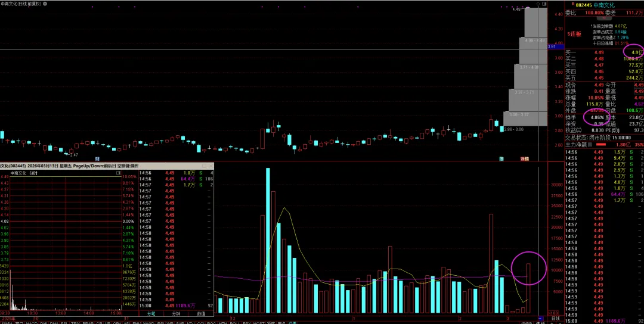Viewport: 644px width, 324px height.
Task: Click the 涨幅 10.05% value
Action: pyautogui.click(x=596, y=98)
